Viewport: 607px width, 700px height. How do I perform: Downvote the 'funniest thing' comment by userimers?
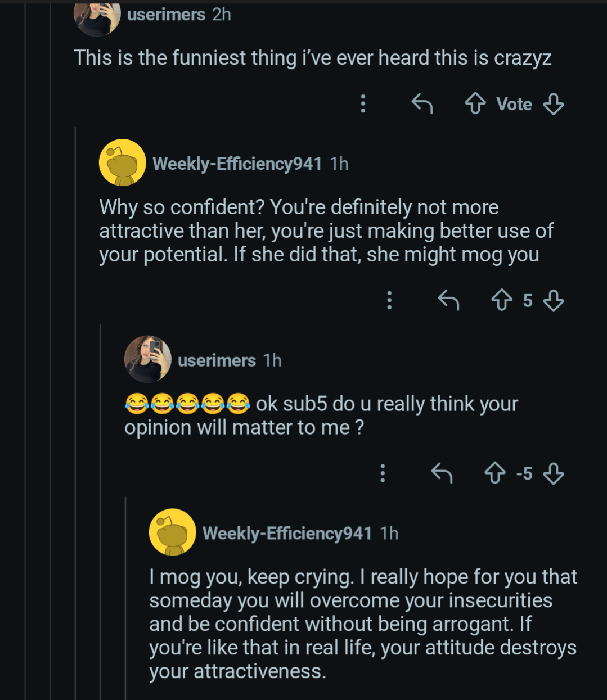(x=554, y=104)
